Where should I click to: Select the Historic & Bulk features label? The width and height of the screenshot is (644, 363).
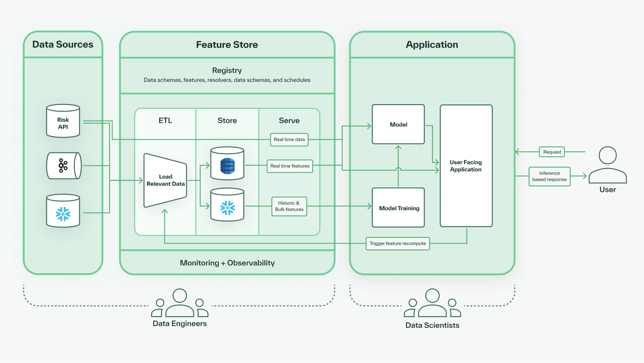[289, 206]
